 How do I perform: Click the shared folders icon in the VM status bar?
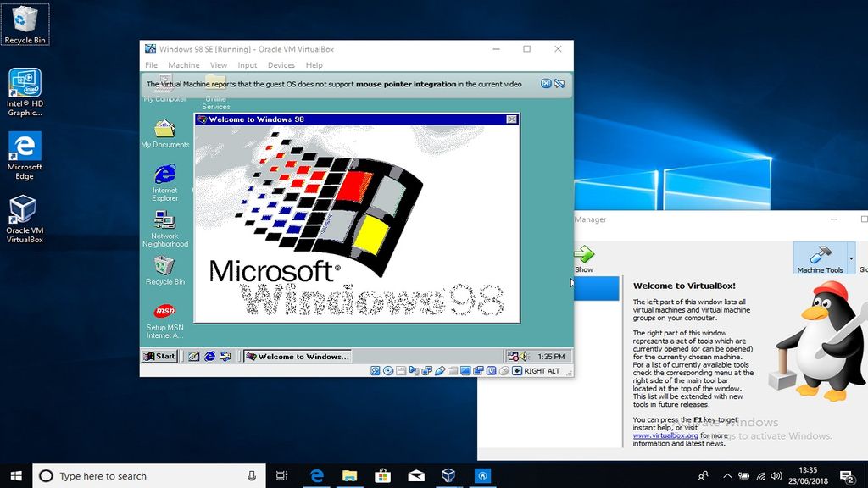[x=453, y=371]
